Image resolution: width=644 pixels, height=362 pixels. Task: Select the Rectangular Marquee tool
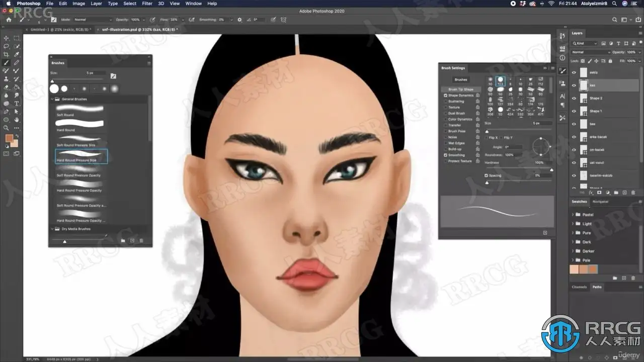pyautogui.click(x=17, y=38)
